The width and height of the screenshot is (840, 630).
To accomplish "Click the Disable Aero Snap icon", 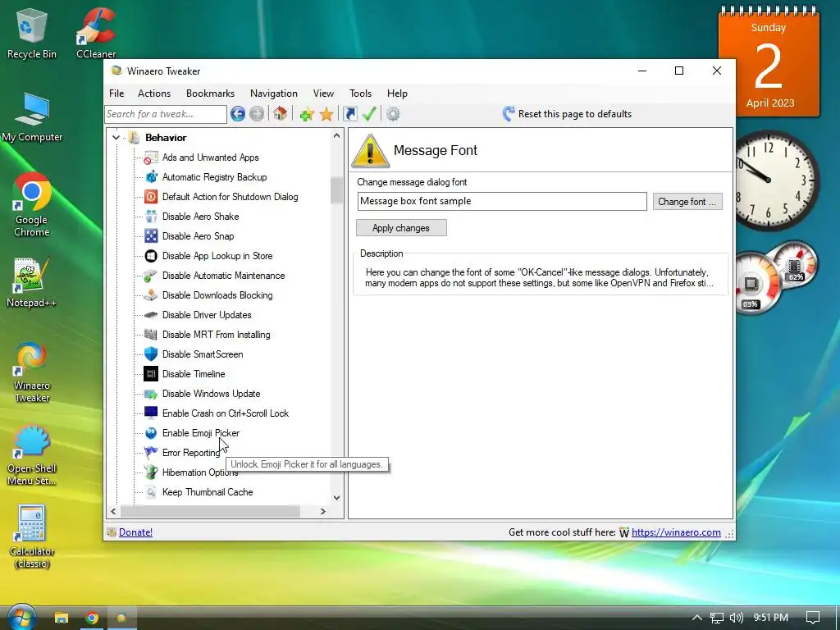I will click(x=151, y=235).
